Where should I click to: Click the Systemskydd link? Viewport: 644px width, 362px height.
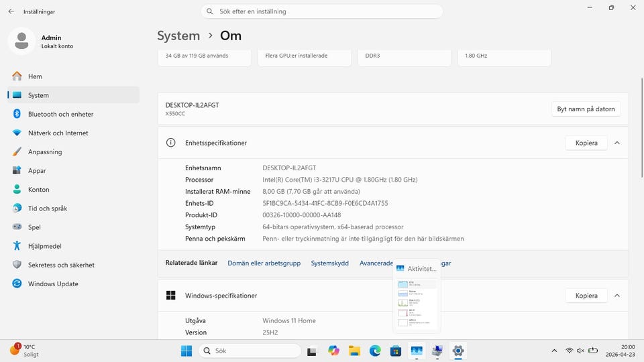tap(329, 263)
